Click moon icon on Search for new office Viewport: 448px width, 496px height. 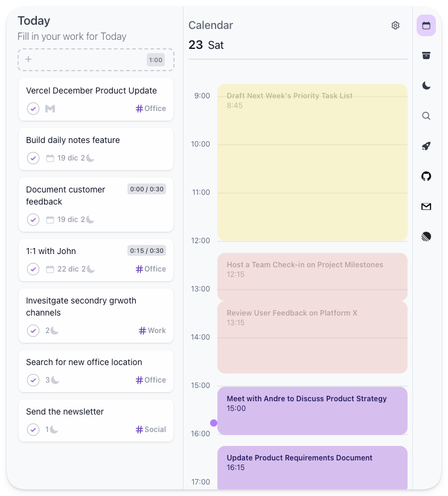(x=55, y=380)
